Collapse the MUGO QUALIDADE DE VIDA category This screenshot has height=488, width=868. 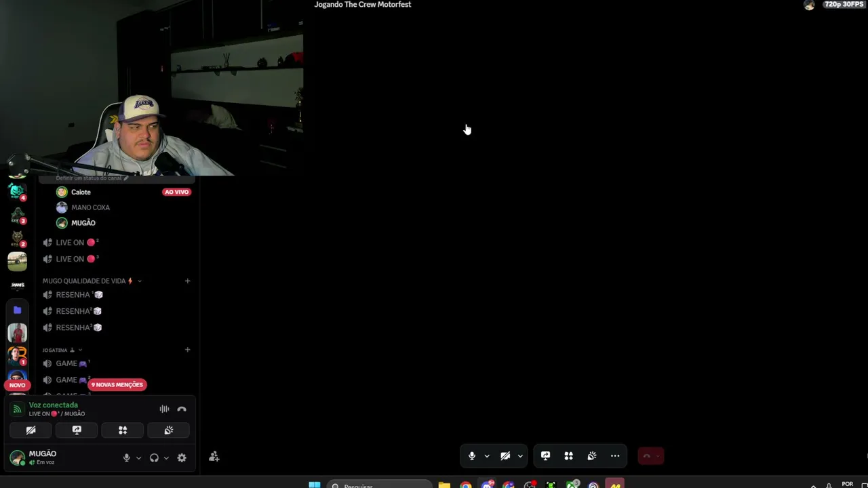[x=92, y=281]
